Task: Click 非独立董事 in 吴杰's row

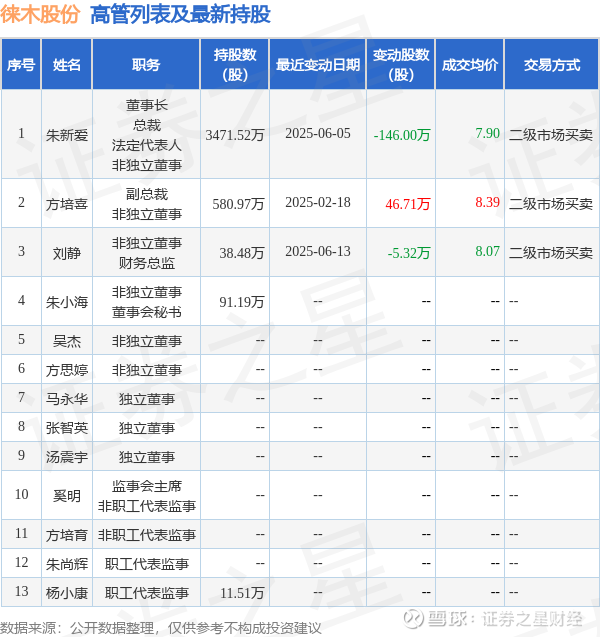Action: [147, 341]
